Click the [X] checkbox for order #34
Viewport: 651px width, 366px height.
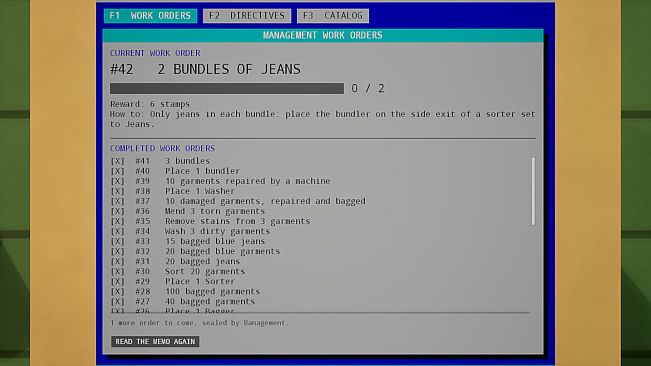tap(117, 231)
